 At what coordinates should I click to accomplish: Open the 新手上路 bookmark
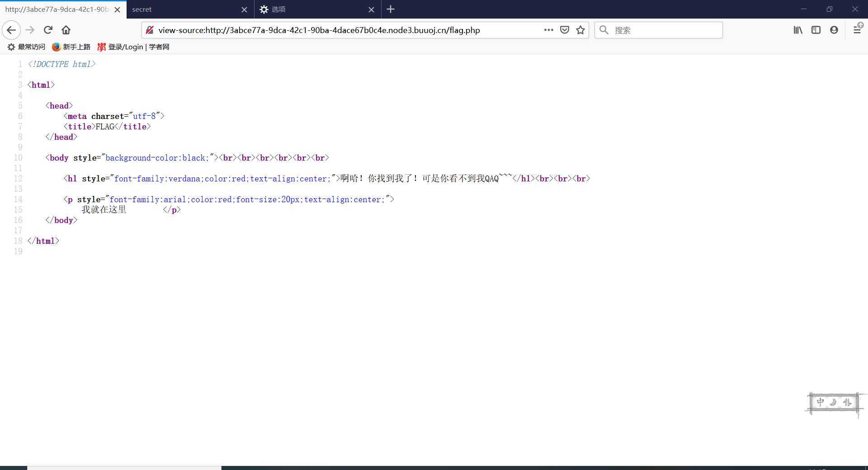pyautogui.click(x=71, y=47)
